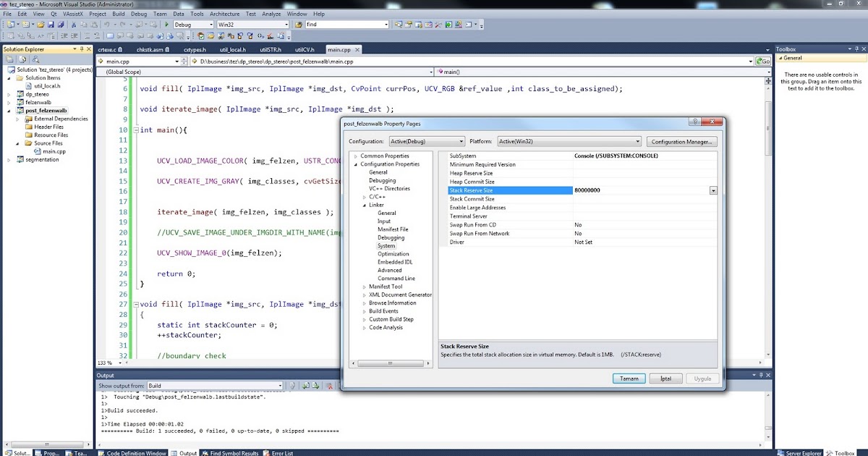Select main.cpp in Solution Explorer

click(x=54, y=151)
